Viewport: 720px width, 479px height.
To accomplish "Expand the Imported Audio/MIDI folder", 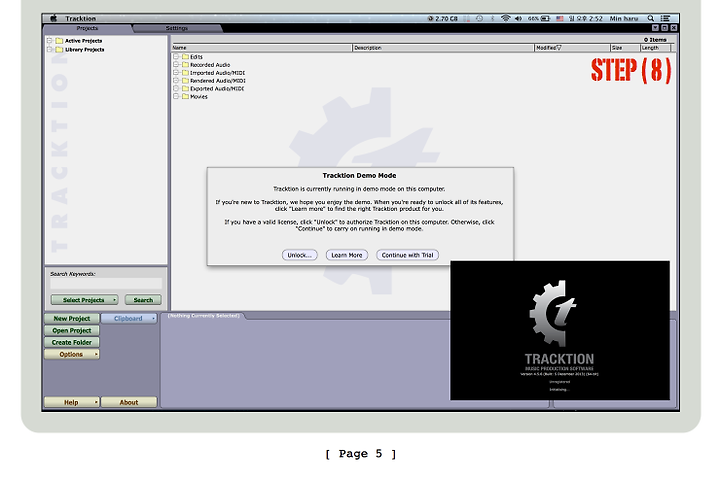I will (176, 73).
